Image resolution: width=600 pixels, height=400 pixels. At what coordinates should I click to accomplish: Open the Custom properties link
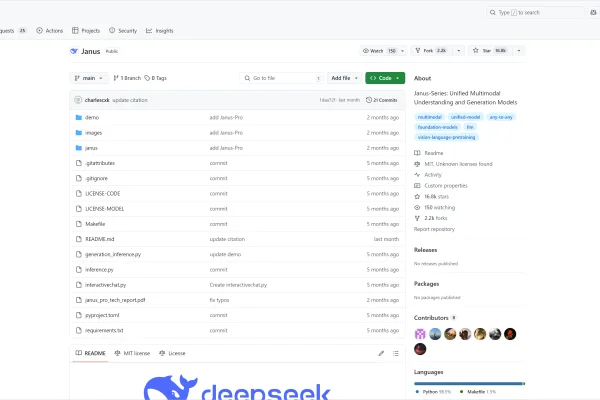(x=441, y=186)
